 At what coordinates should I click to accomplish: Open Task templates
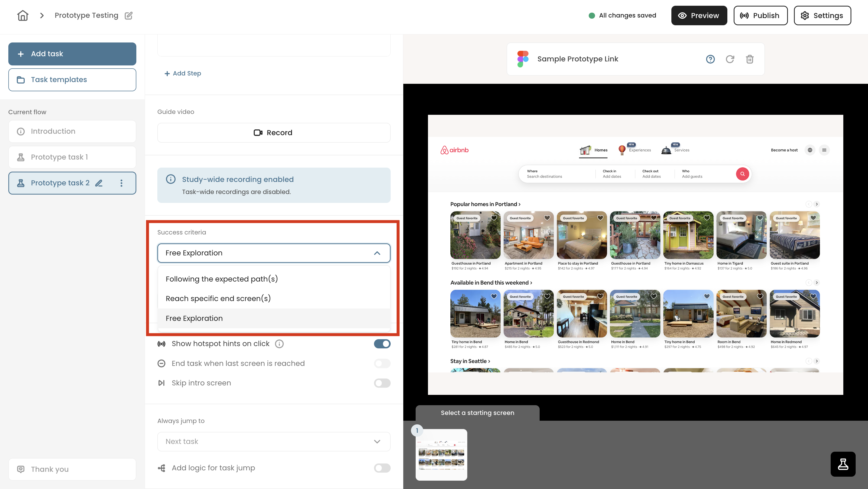pos(72,80)
